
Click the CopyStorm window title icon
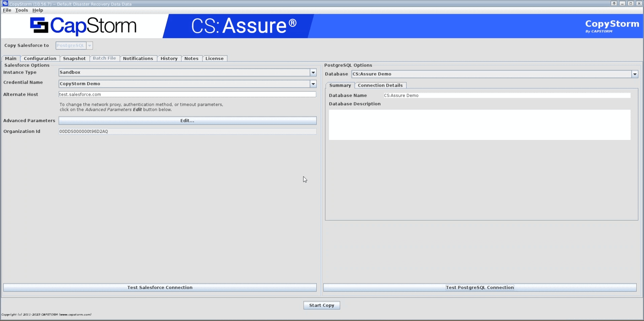[x=5, y=3]
